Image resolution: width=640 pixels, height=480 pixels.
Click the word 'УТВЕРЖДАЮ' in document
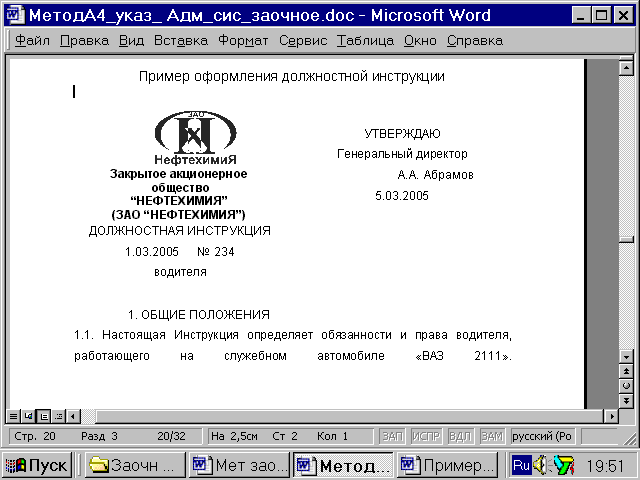click(402, 133)
